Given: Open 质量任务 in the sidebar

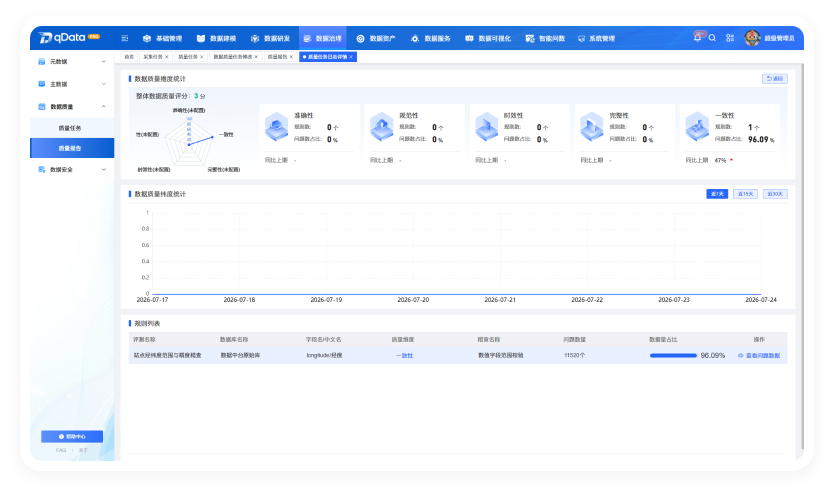Looking at the screenshot, I should click(72, 128).
